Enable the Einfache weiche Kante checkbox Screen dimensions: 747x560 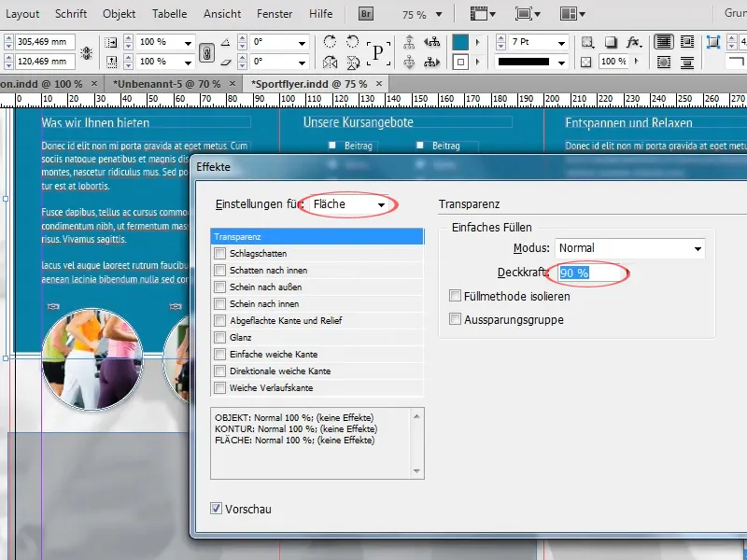click(219, 354)
